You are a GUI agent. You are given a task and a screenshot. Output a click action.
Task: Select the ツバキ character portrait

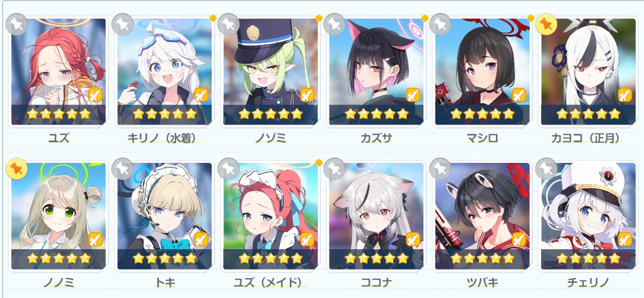(482, 216)
